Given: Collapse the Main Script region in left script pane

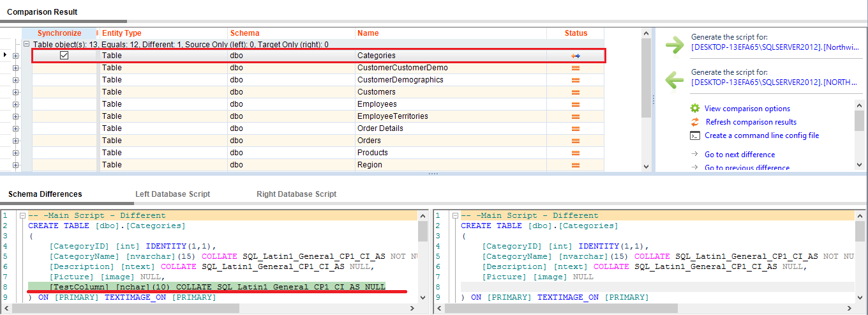Looking at the screenshot, I should pos(22,216).
